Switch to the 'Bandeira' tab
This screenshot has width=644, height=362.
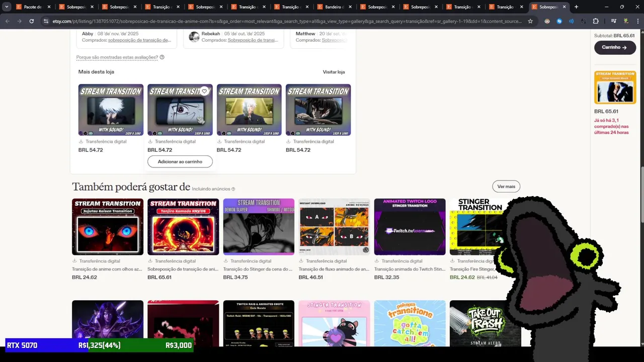pos(335,7)
